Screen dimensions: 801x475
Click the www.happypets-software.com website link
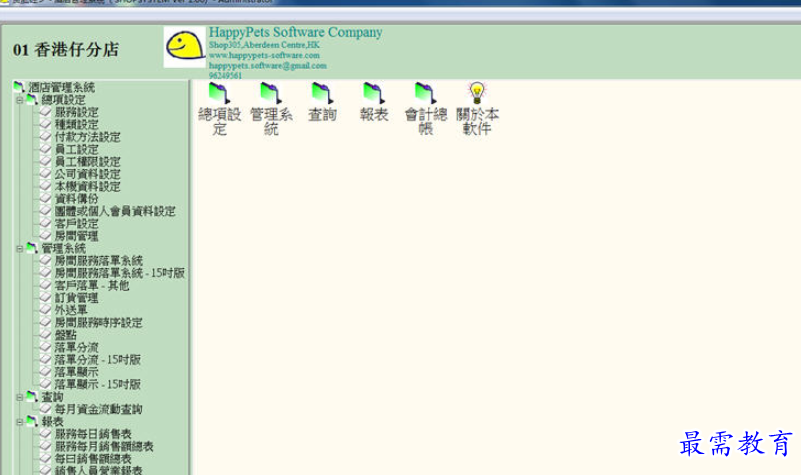(x=264, y=55)
